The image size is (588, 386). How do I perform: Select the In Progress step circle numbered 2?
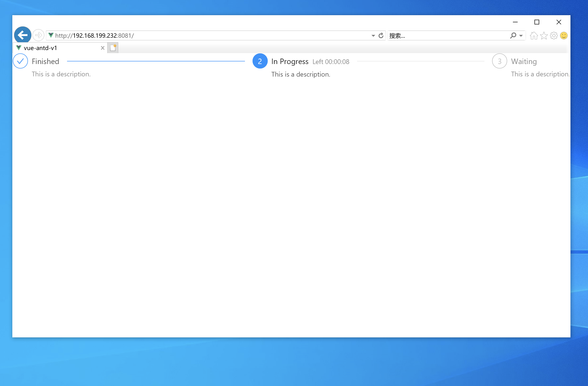260,61
